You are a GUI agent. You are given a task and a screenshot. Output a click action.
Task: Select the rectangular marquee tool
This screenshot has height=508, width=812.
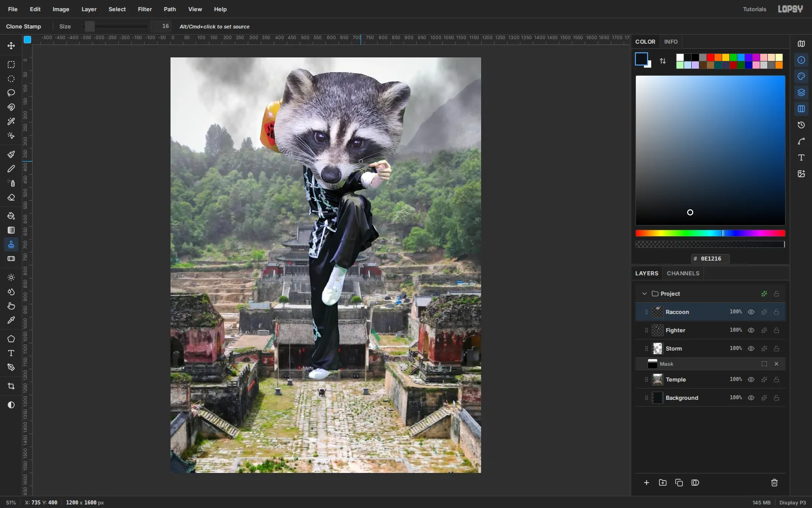tap(11, 65)
